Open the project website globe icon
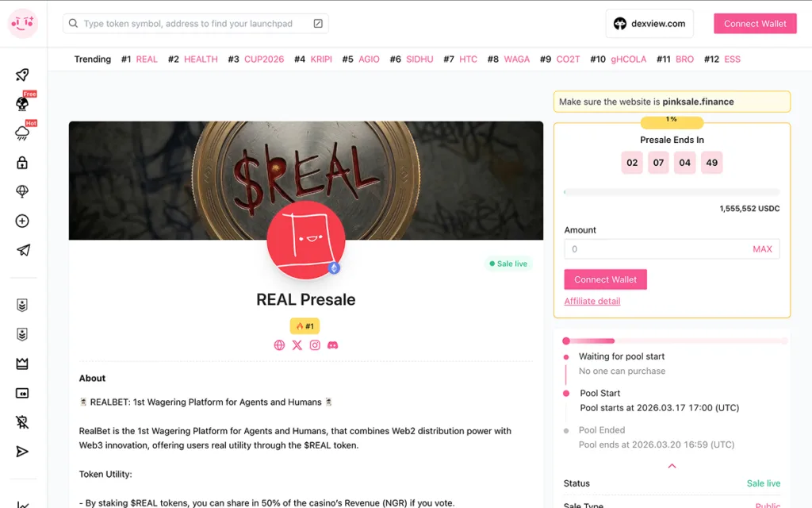Viewport: 812px width, 508px height. [279, 345]
